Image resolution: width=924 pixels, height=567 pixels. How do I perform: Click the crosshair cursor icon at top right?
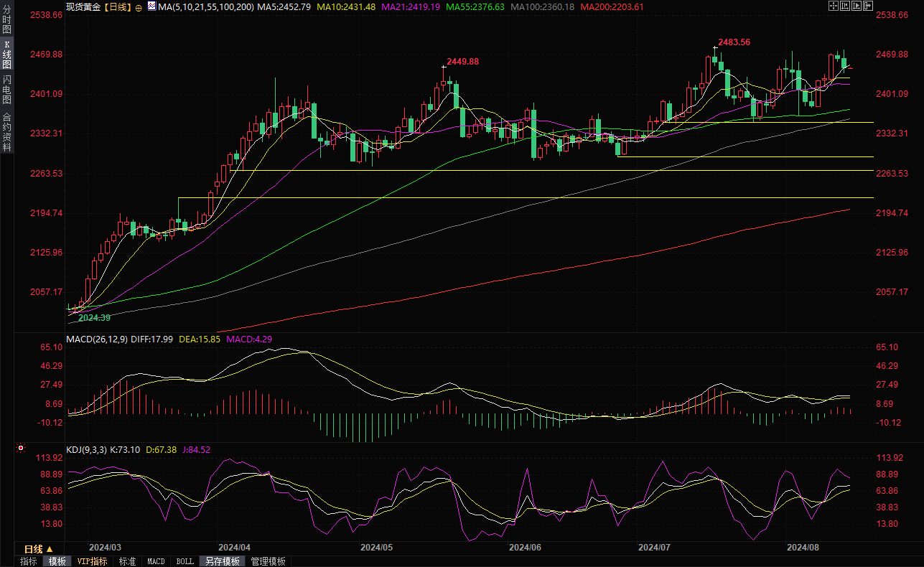833,6
